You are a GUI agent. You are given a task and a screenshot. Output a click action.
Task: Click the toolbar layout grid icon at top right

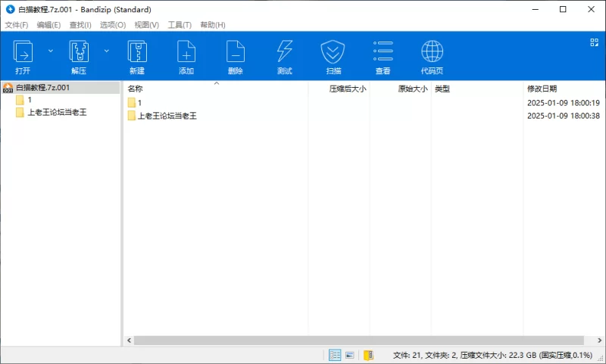tap(595, 42)
